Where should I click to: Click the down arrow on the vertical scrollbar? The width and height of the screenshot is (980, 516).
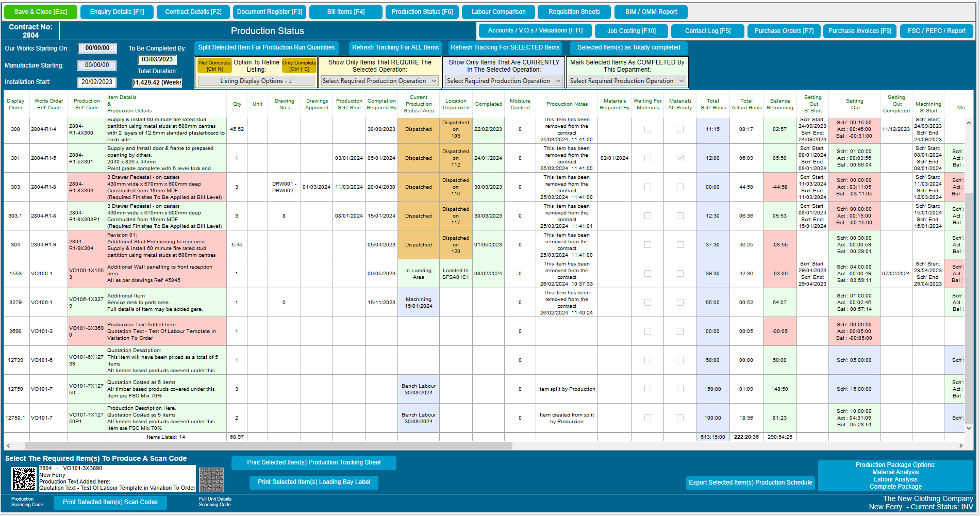(969, 428)
